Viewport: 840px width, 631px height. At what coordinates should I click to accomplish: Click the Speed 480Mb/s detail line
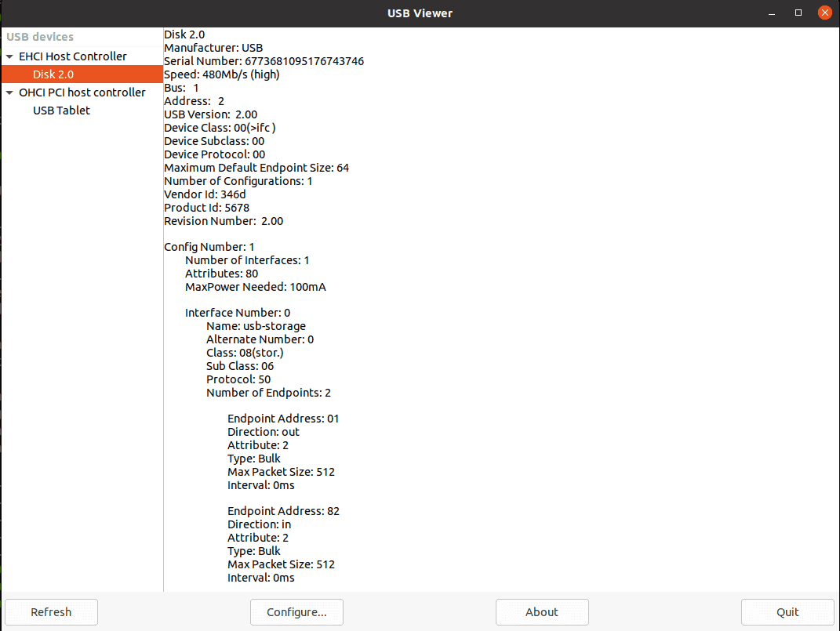click(227, 74)
